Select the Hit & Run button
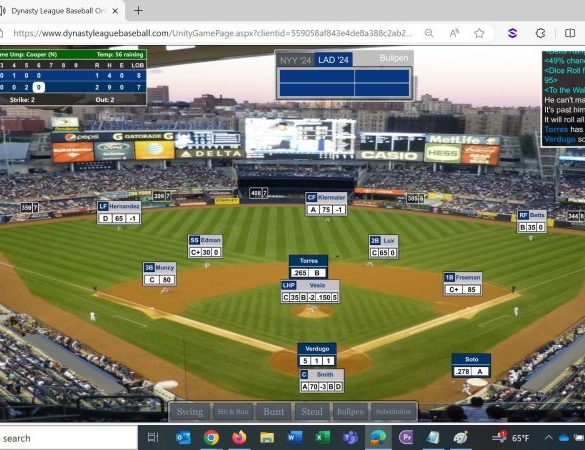 (233, 412)
